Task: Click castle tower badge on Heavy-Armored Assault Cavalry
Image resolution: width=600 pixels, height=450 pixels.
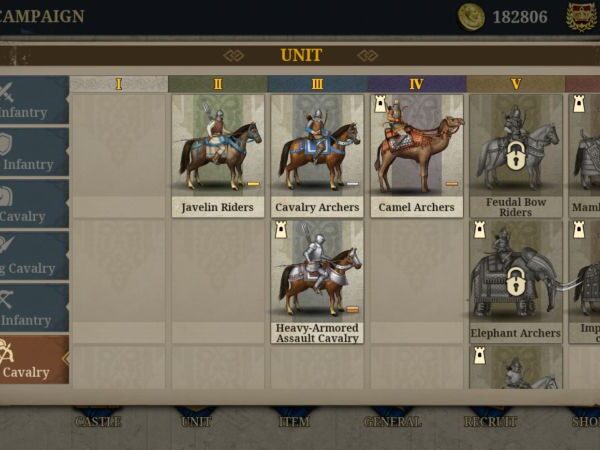Action: click(281, 230)
